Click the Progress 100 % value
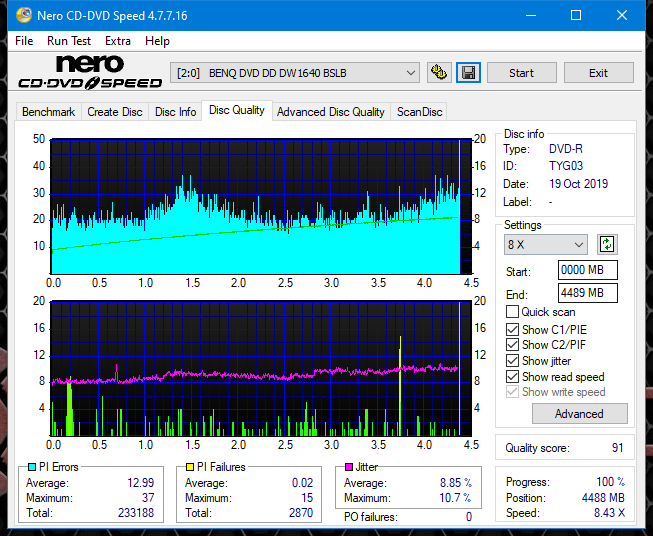 (x=611, y=482)
